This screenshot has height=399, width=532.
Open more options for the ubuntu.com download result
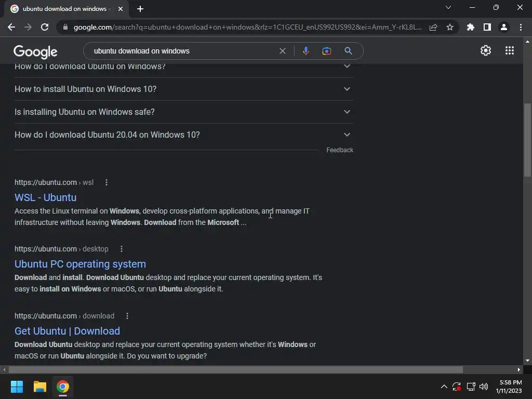point(127,316)
